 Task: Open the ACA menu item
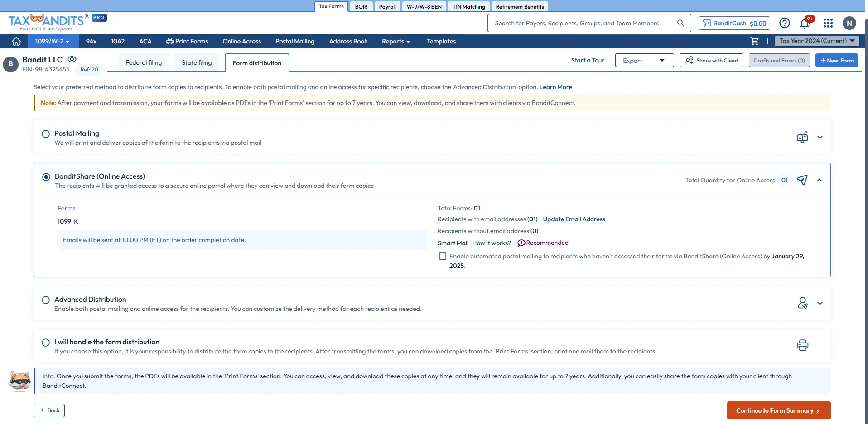coord(145,41)
